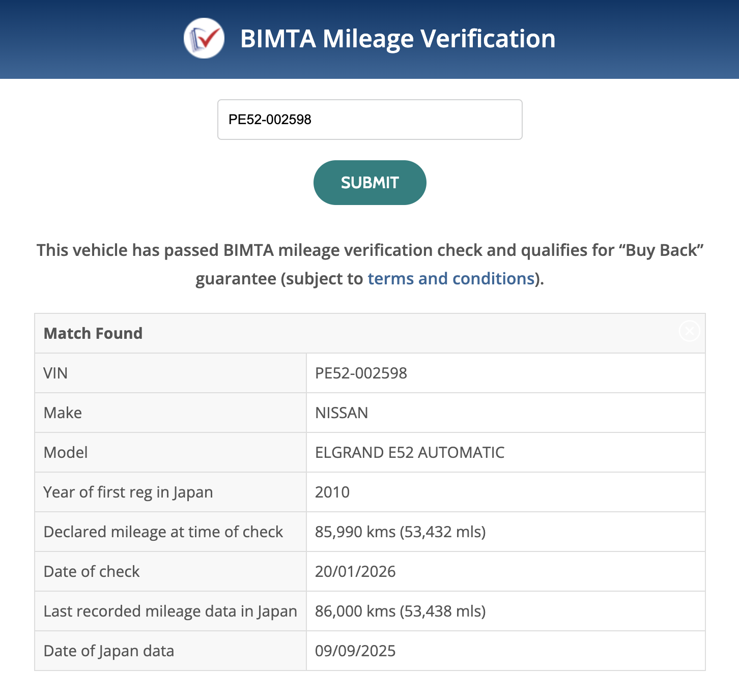
Task: Select the Match Found table header
Action: click(x=93, y=333)
